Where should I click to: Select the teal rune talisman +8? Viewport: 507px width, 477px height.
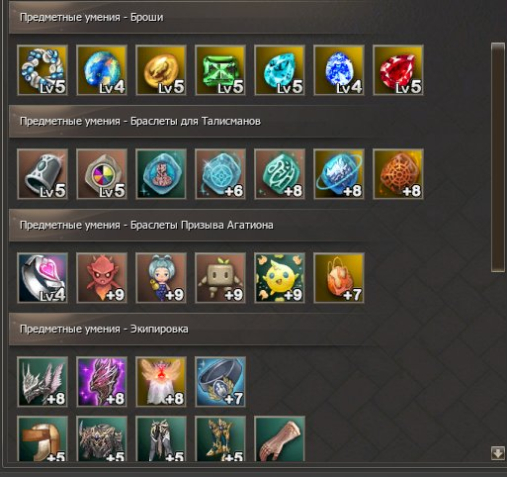coord(280,174)
